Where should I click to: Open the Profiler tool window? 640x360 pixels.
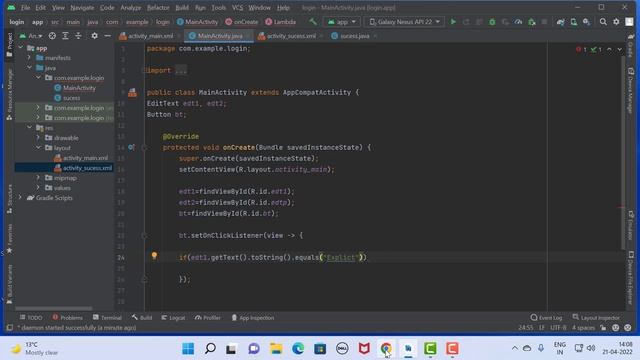(x=208, y=318)
